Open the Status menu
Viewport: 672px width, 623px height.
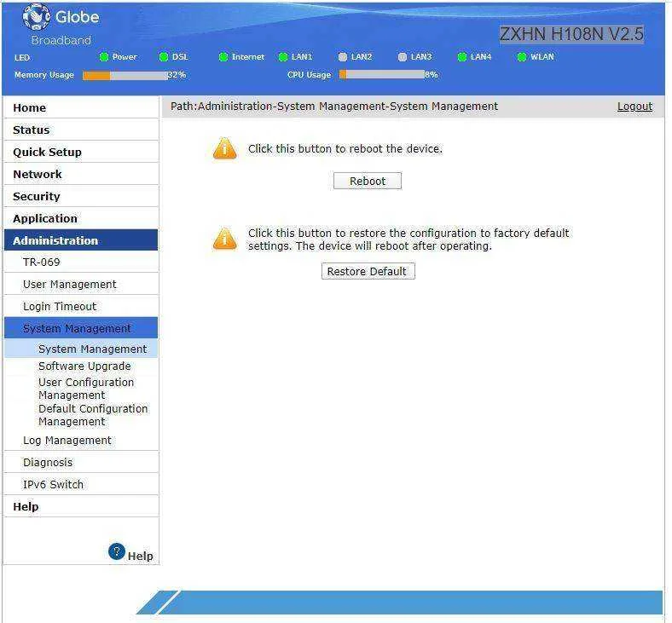[x=81, y=130]
